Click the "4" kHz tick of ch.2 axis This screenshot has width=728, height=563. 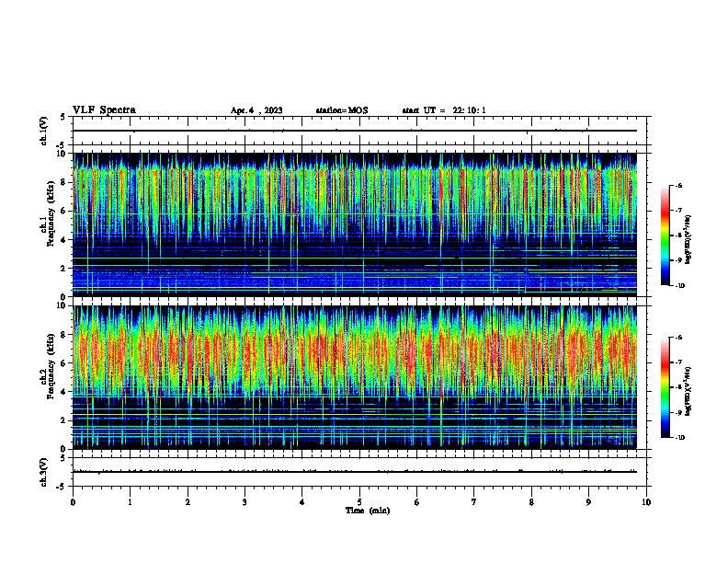pyautogui.click(x=63, y=392)
